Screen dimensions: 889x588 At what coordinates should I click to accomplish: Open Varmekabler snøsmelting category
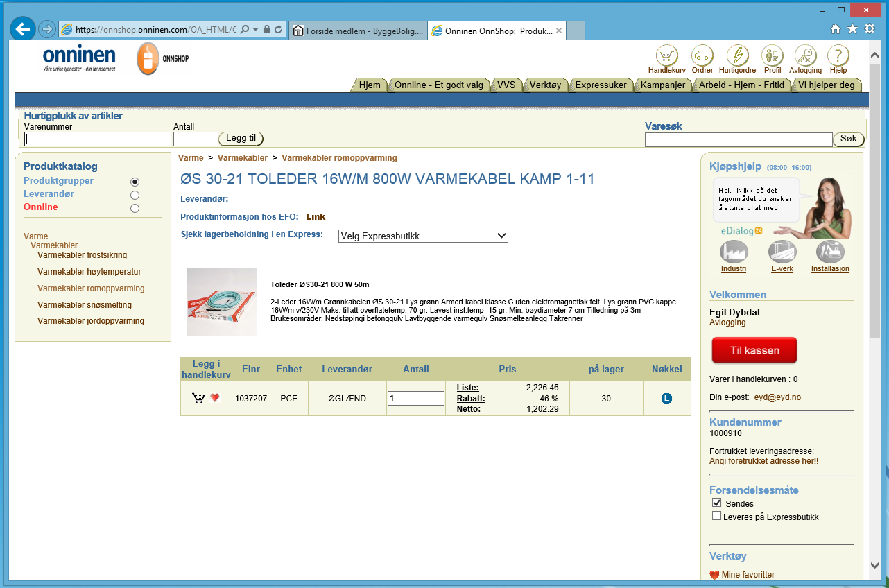click(85, 305)
